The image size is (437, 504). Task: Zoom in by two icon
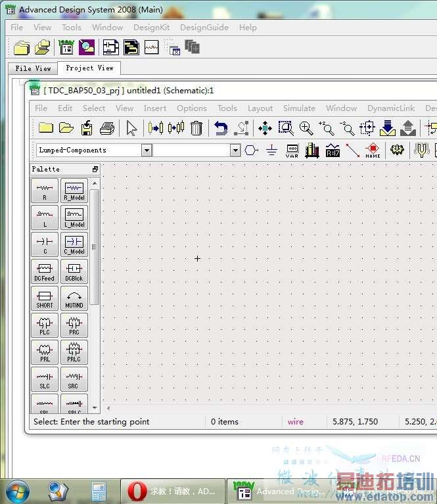click(x=327, y=128)
